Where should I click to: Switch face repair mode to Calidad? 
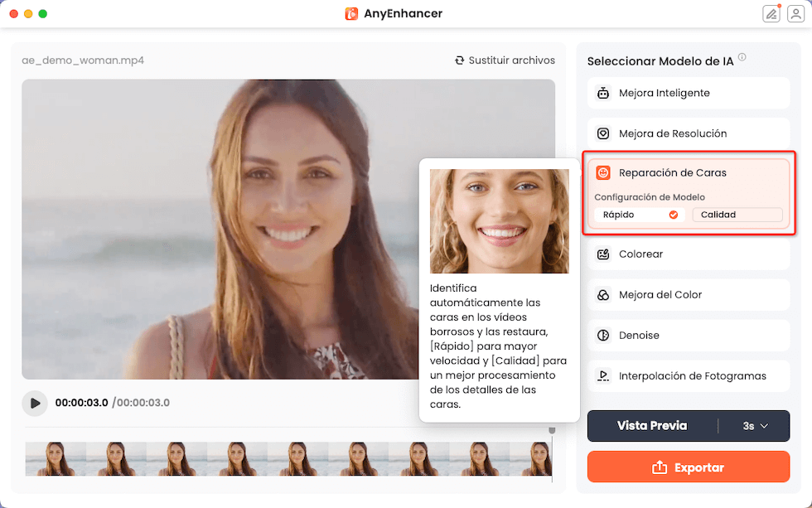pos(737,214)
